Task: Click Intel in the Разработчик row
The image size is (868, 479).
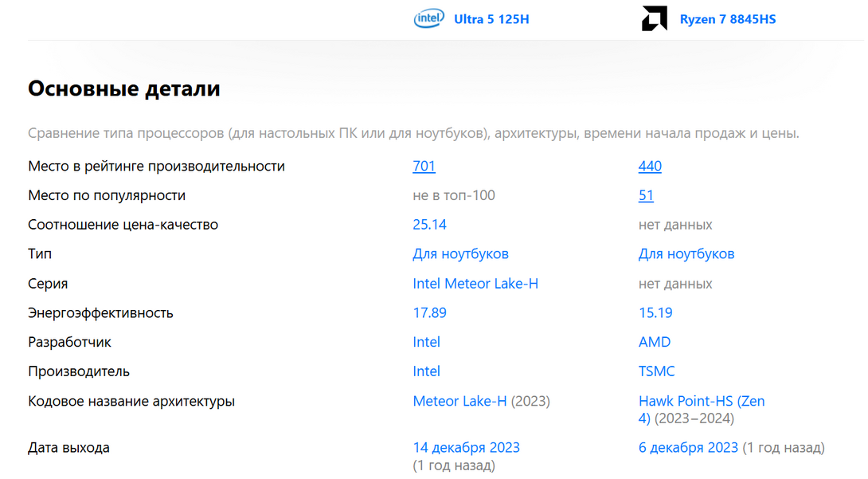Action: 426,343
